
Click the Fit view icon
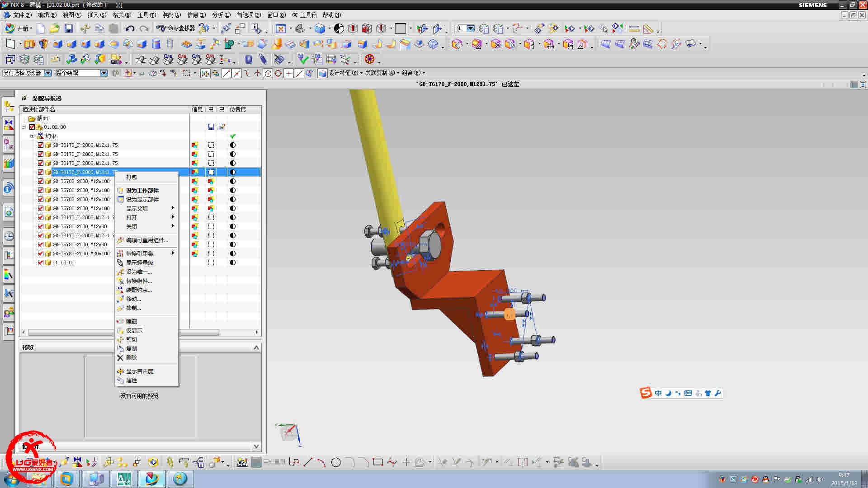281,28
